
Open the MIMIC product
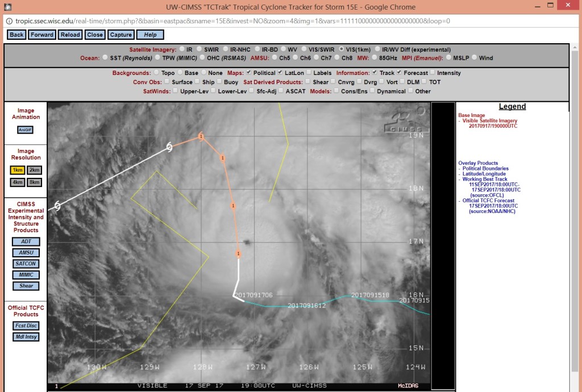(x=26, y=274)
